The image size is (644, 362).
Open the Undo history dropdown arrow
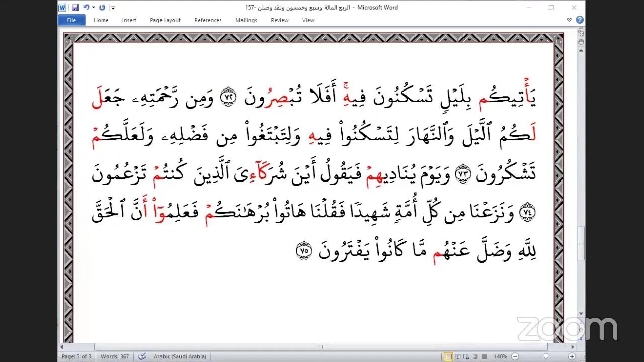[93, 8]
